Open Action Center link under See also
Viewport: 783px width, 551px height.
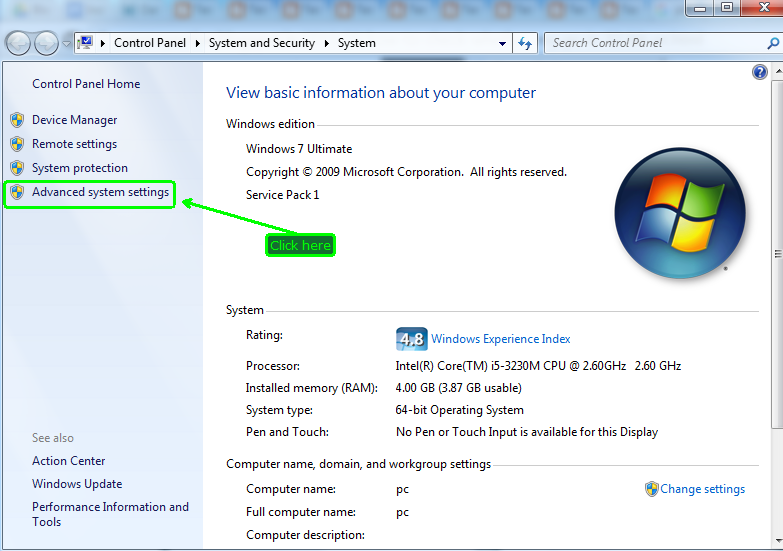68,461
